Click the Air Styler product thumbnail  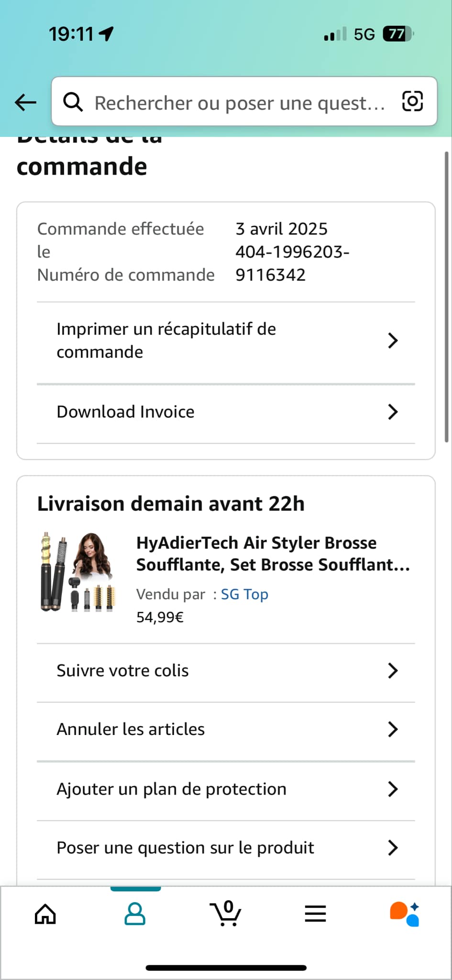77,572
